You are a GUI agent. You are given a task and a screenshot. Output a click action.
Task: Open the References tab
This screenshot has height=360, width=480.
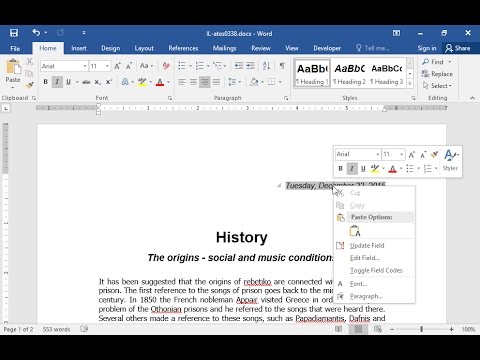point(183,48)
